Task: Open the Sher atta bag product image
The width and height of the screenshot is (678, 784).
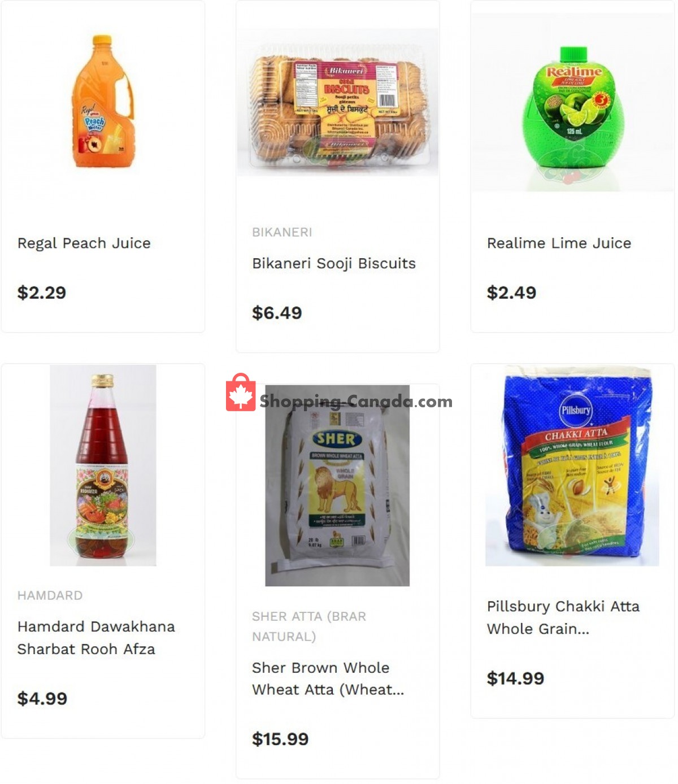Action: [x=337, y=486]
